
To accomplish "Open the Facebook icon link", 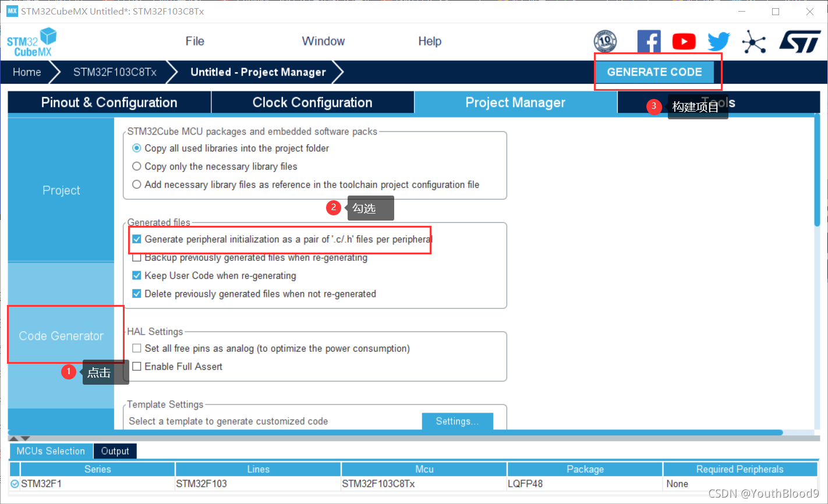I will tap(649, 41).
